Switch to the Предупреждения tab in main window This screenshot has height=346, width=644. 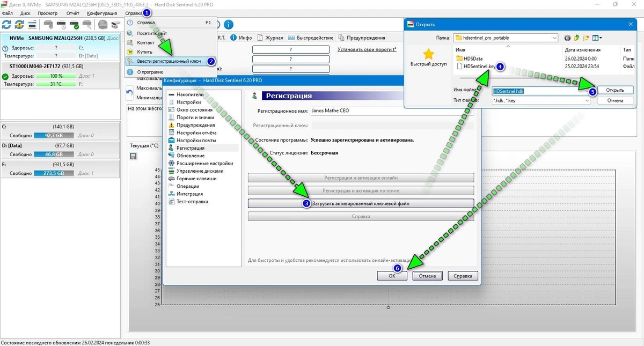(362, 38)
